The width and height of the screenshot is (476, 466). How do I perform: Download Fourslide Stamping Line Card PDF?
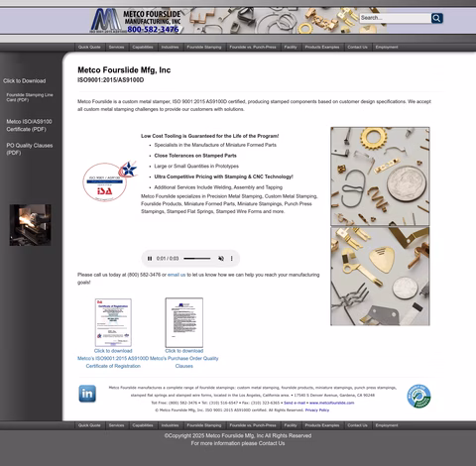(x=30, y=97)
